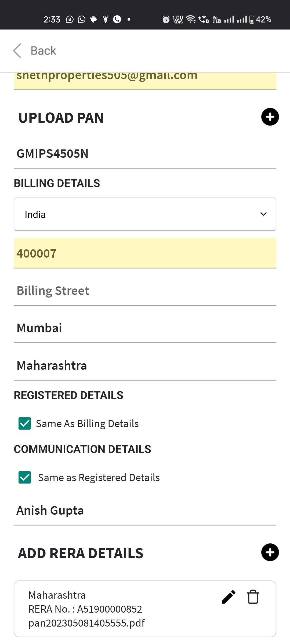The image size is (290, 644).
Task: Tap the plus icon beside Add RERA Details
Action: click(x=270, y=552)
